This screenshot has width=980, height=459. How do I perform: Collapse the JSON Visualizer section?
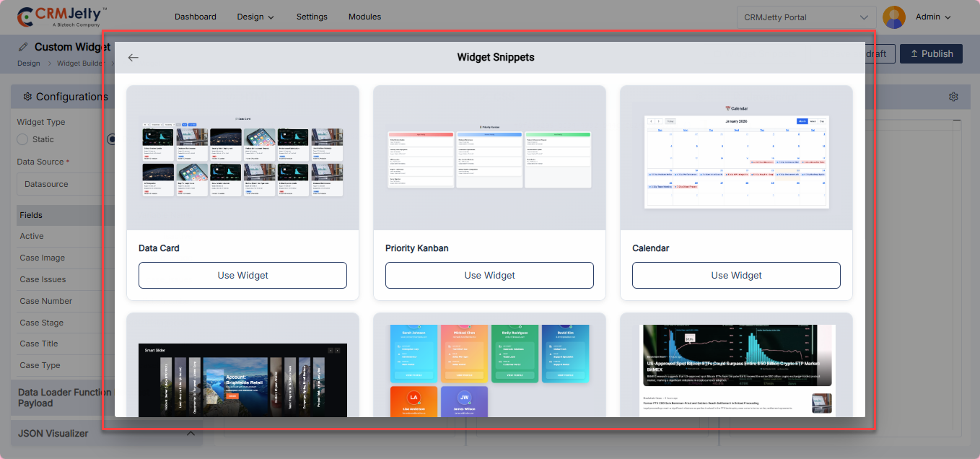(191, 434)
